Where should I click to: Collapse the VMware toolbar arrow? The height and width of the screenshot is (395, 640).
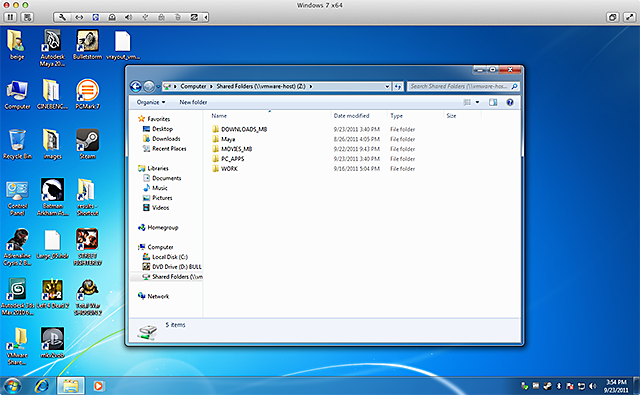[x=206, y=17]
